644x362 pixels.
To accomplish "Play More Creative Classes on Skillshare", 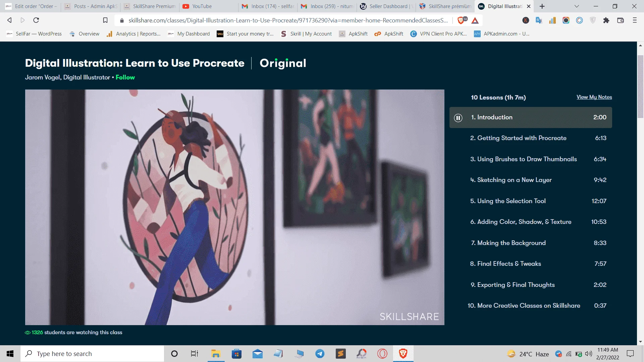I will (531, 306).
